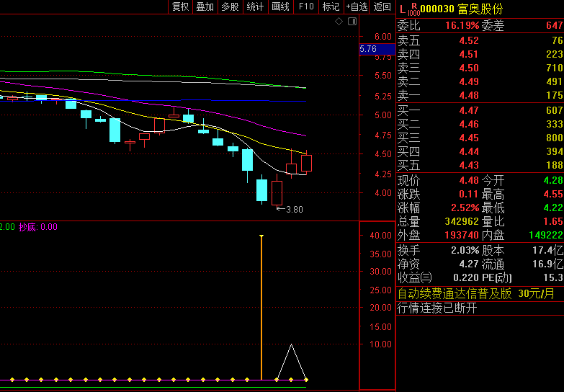This screenshot has width=564, height=392.
Task: Click the 涨跌 value 0.11
Action: (469, 195)
